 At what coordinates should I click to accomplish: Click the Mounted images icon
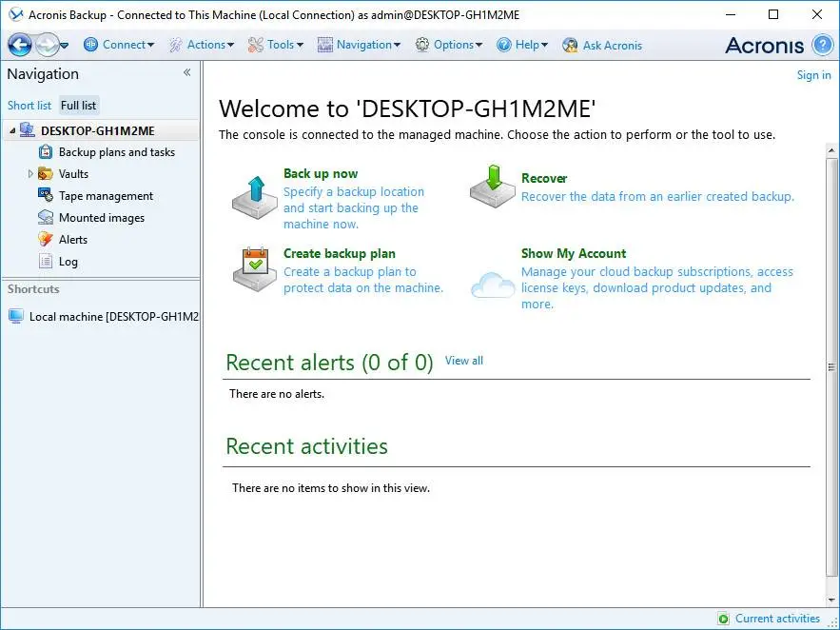coord(46,218)
